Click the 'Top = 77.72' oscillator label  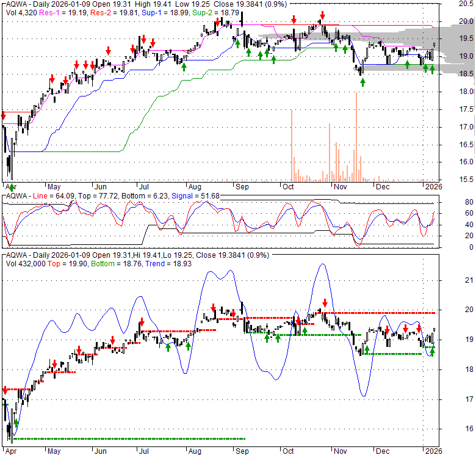[x=98, y=196]
